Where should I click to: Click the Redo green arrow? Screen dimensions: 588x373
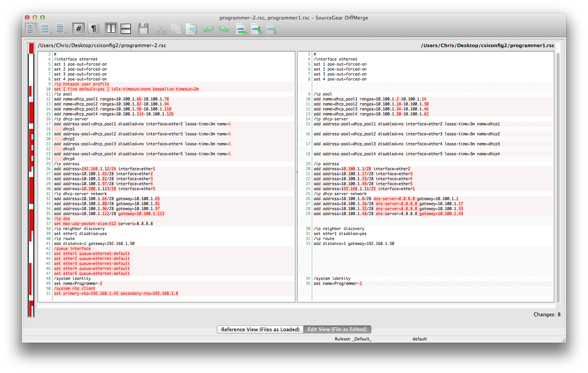(224, 29)
